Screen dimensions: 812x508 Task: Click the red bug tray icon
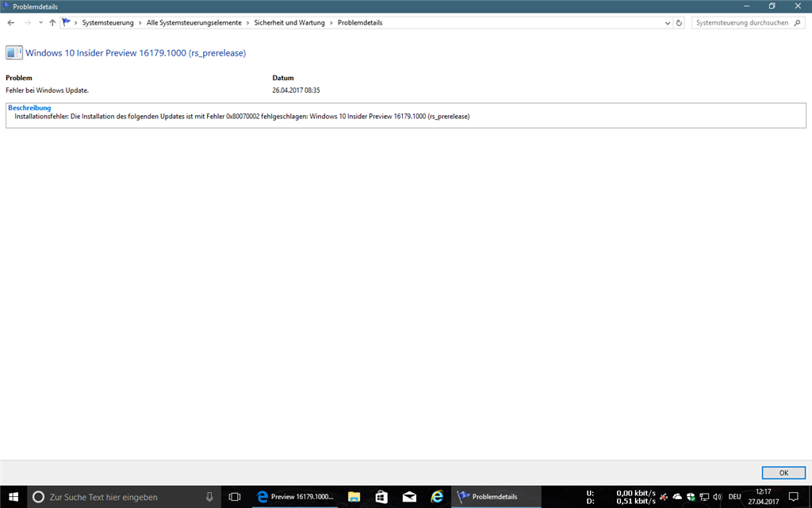[664, 497]
